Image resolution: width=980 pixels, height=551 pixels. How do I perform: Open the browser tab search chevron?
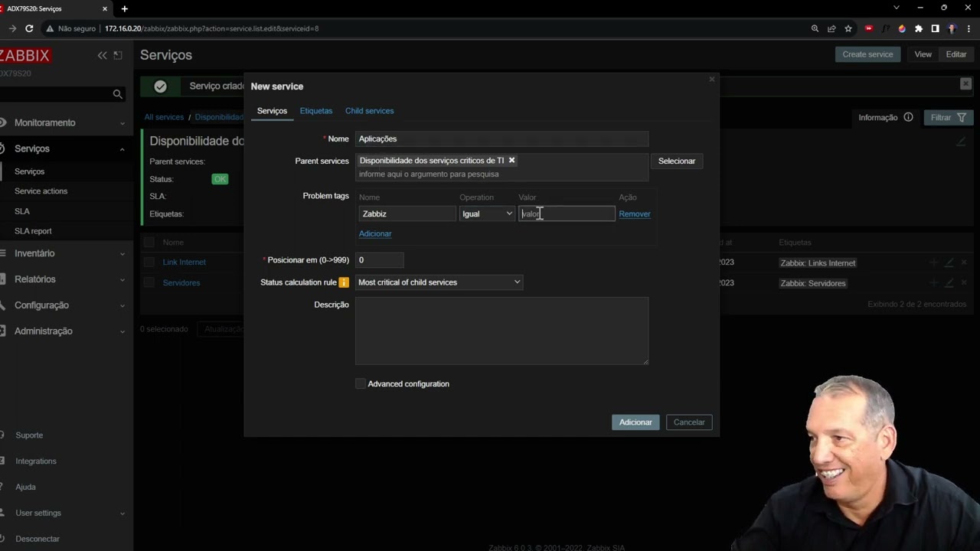(x=897, y=8)
